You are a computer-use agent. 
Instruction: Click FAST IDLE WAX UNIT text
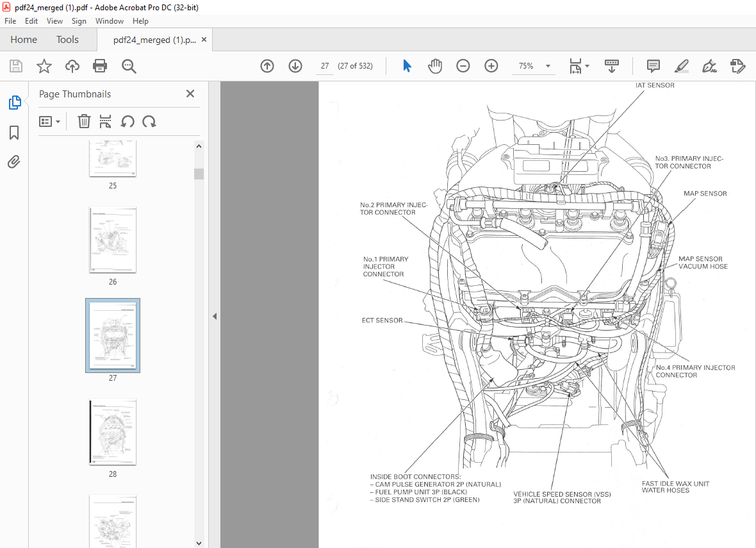[675, 484]
